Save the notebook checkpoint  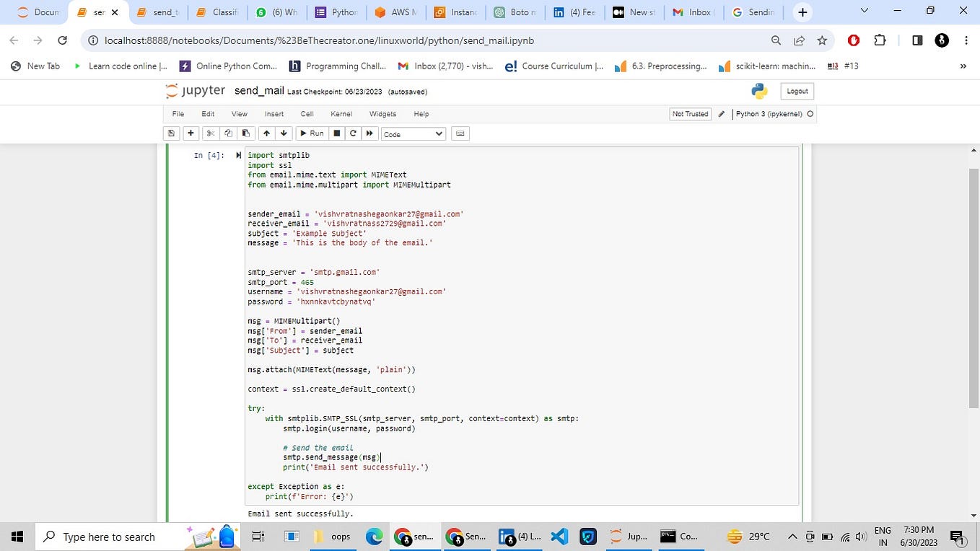point(171,133)
